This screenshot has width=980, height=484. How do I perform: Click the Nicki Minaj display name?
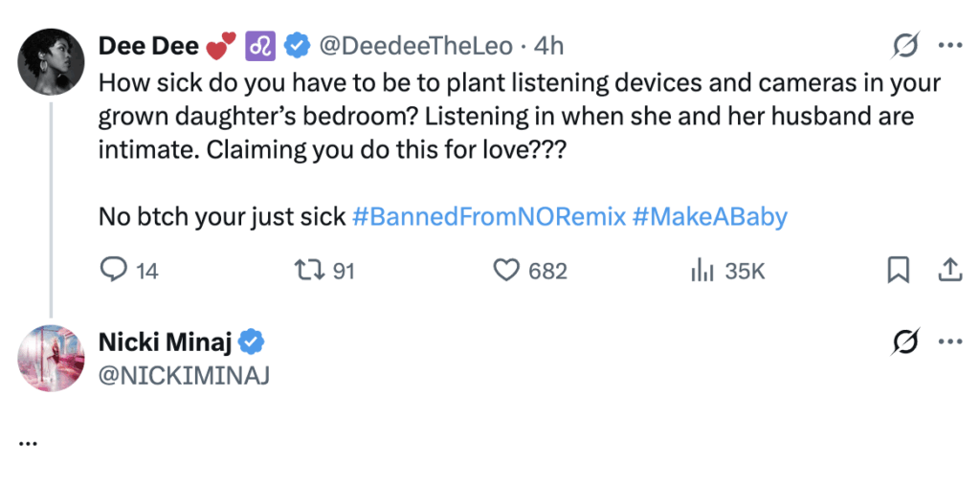(164, 341)
